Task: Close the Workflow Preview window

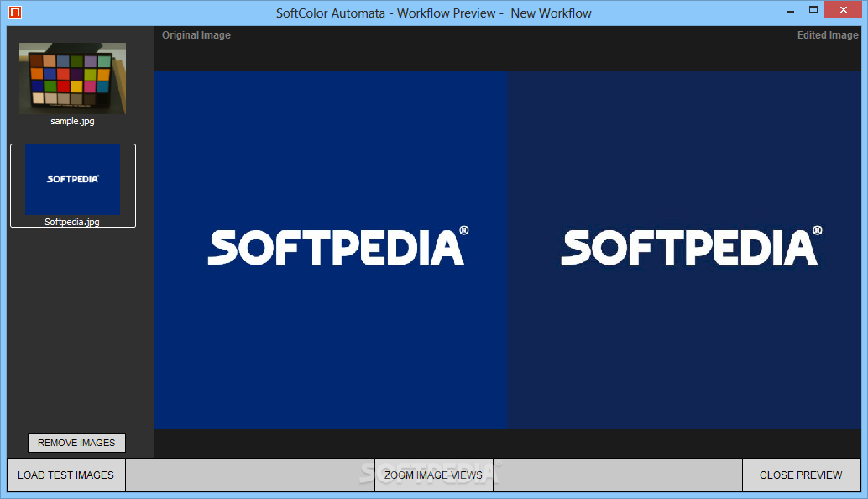Action: tap(843, 9)
